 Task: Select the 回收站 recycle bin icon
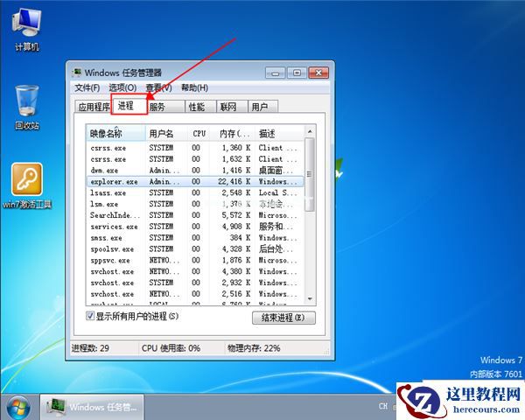coord(27,107)
